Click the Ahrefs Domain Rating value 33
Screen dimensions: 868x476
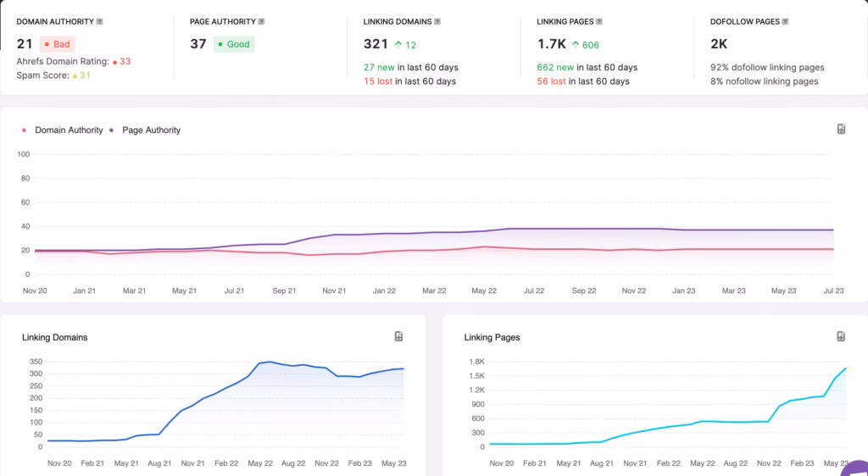(125, 62)
